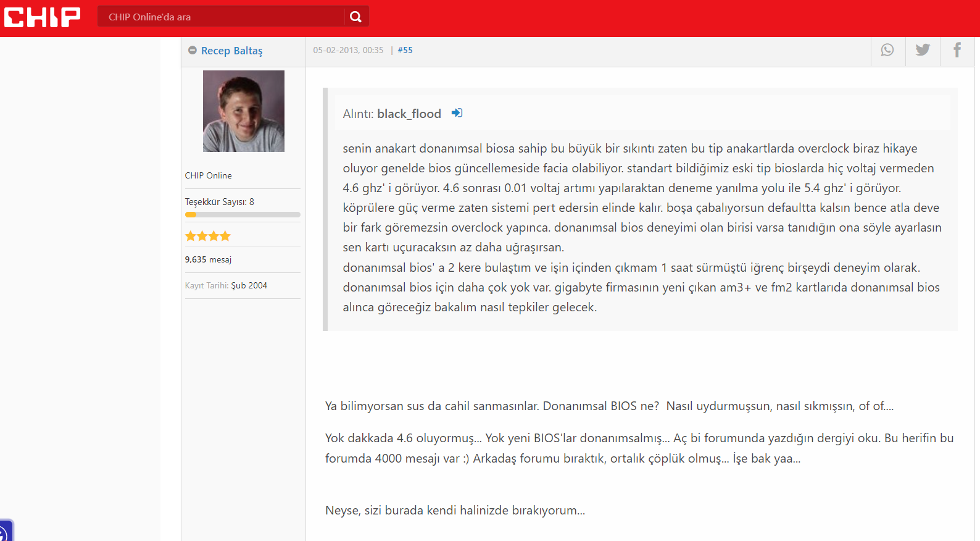Click quoted author name black_flood
Image resolution: width=980 pixels, height=541 pixels.
(409, 114)
